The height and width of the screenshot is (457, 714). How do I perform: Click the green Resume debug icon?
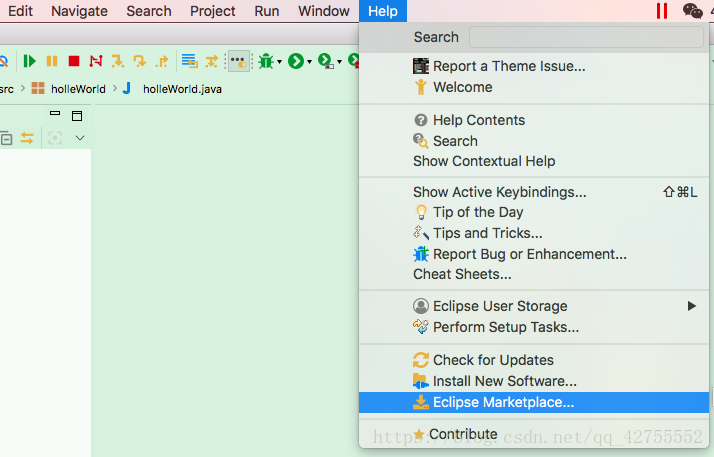[x=30, y=61]
